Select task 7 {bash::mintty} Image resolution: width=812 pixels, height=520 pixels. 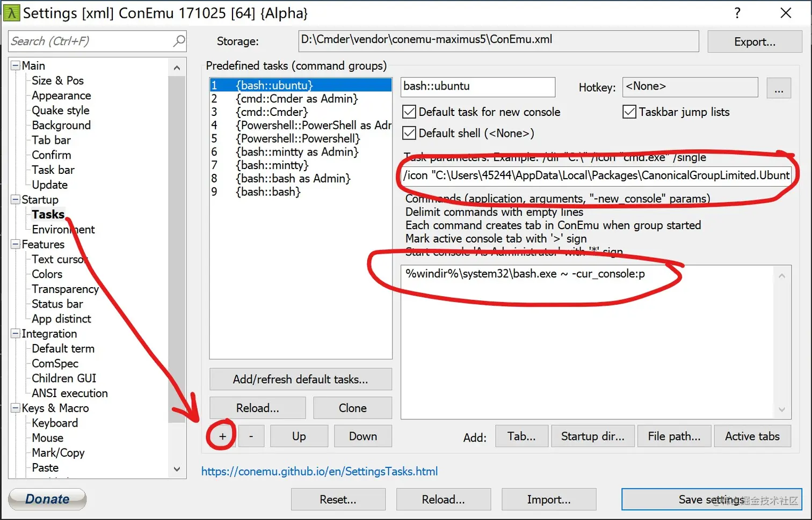coord(300,165)
